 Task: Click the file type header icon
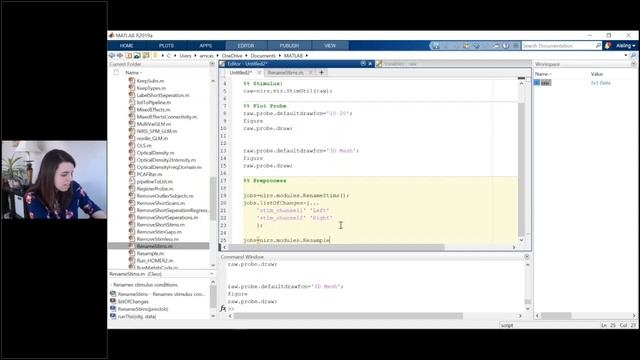tap(116, 73)
